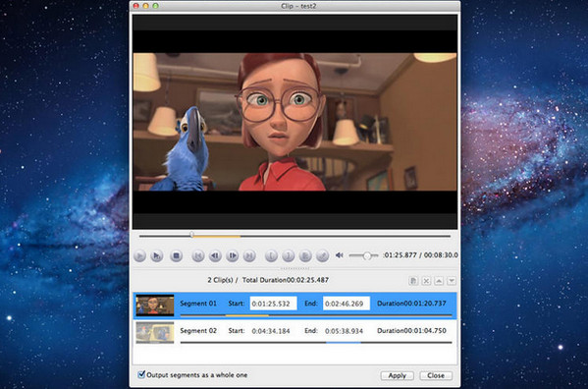588x389 pixels.
Task: Stop the video playback
Action: tap(176, 256)
